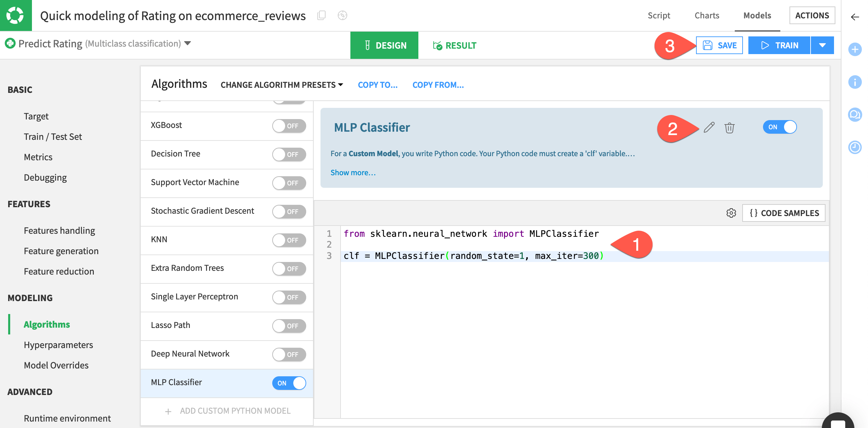Open the Train button dropdown arrow
The height and width of the screenshot is (428, 868).
[822, 45]
